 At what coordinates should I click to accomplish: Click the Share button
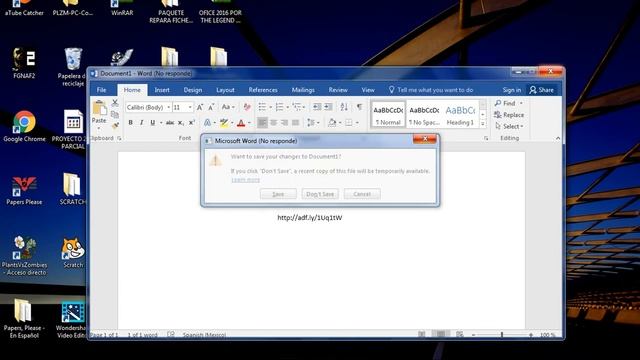tap(542, 90)
